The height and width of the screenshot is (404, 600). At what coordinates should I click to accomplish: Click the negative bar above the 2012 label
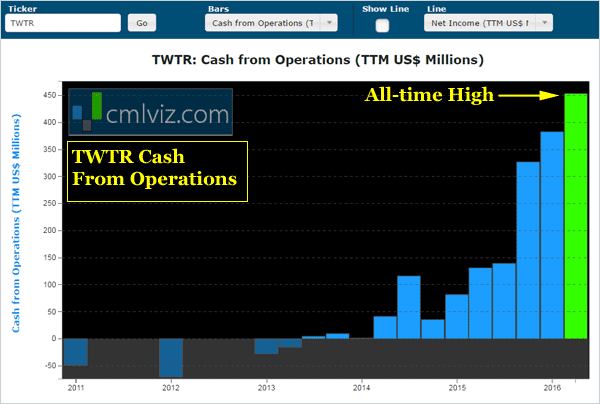(x=171, y=358)
